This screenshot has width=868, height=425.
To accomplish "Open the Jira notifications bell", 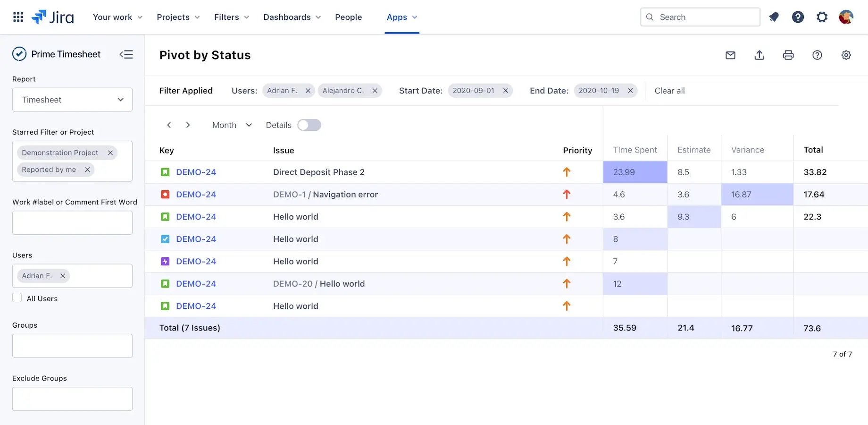I will pyautogui.click(x=774, y=17).
